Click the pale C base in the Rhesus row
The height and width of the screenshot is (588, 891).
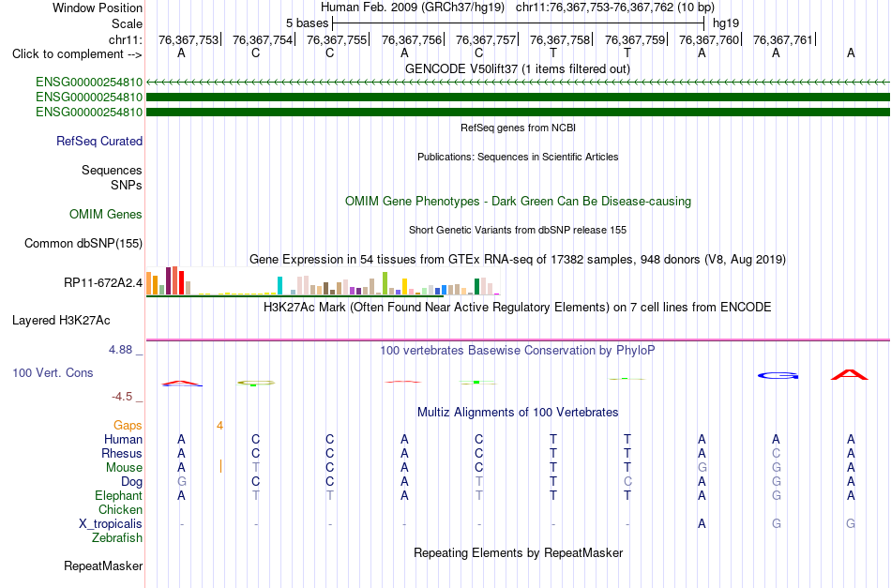coord(777,453)
